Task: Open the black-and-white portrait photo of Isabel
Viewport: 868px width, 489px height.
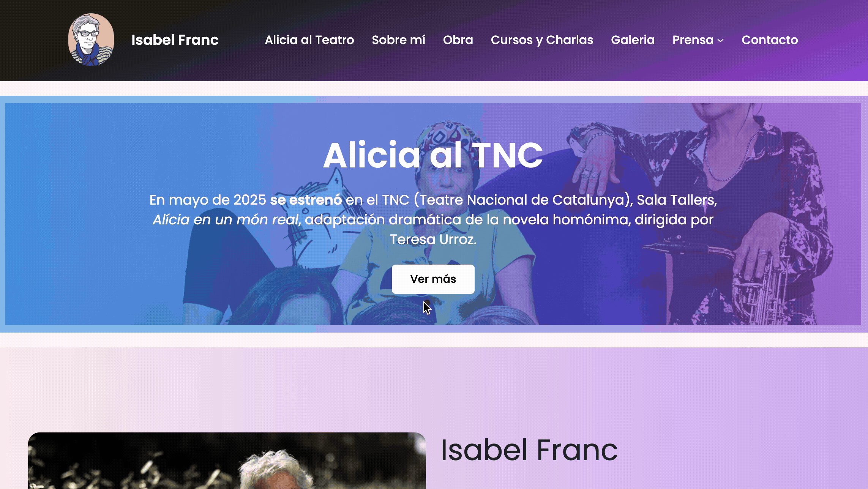Action: (227, 461)
